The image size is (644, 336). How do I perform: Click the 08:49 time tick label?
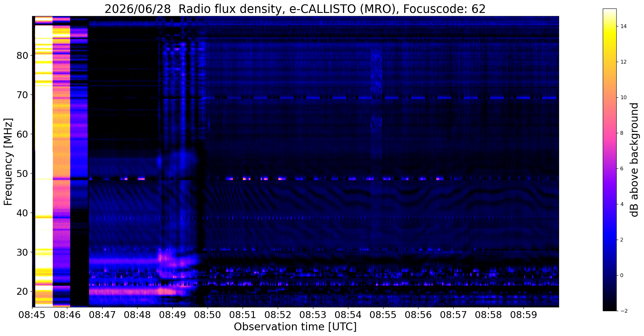click(x=172, y=315)
